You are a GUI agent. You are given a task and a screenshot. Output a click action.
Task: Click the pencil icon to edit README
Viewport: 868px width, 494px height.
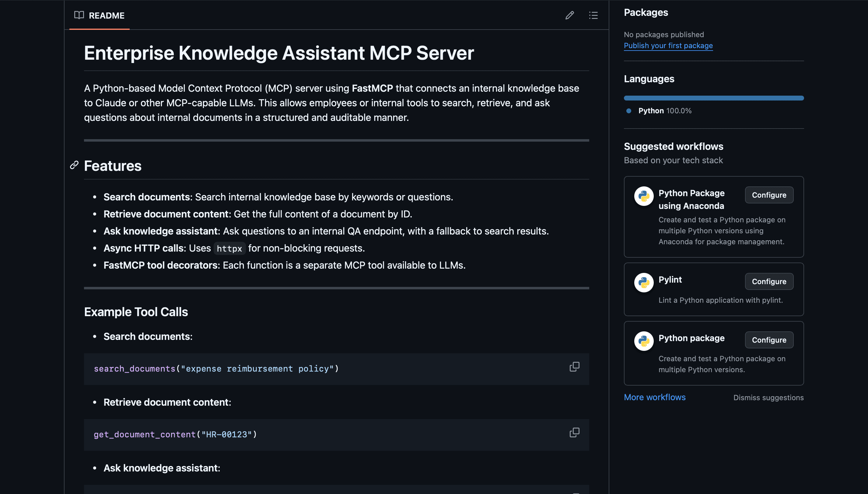coord(570,15)
